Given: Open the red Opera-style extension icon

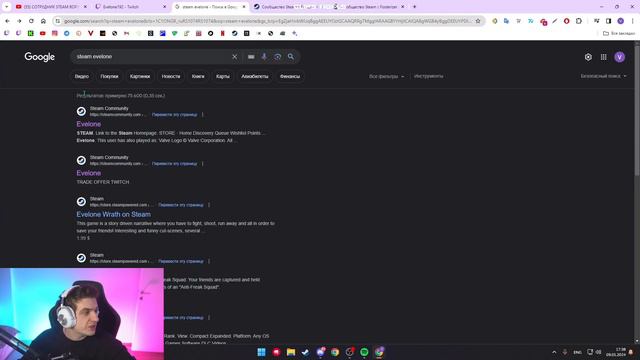Looking at the screenshot, I should (x=567, y=21).
